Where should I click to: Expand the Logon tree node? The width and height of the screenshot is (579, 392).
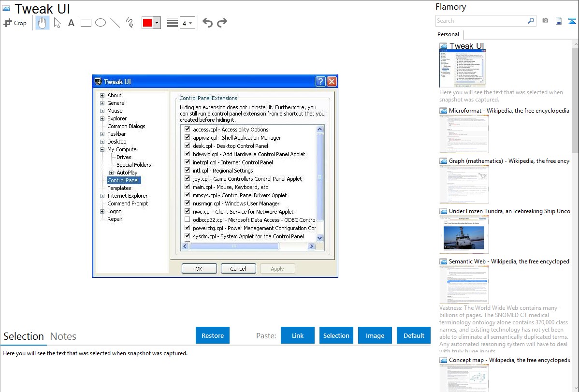102,211
